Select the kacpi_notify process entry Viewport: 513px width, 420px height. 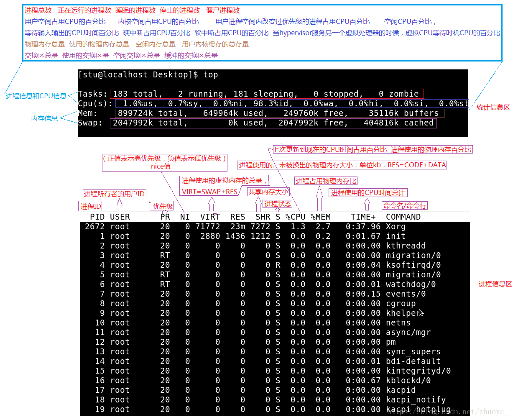coord(416,400)
